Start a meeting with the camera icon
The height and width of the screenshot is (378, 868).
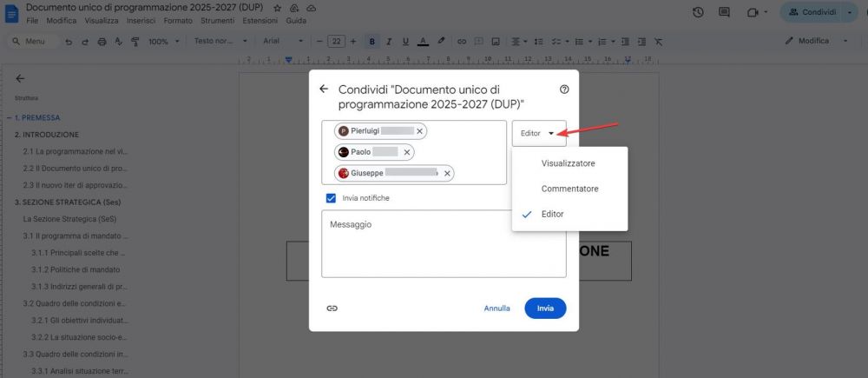[752, 12]
